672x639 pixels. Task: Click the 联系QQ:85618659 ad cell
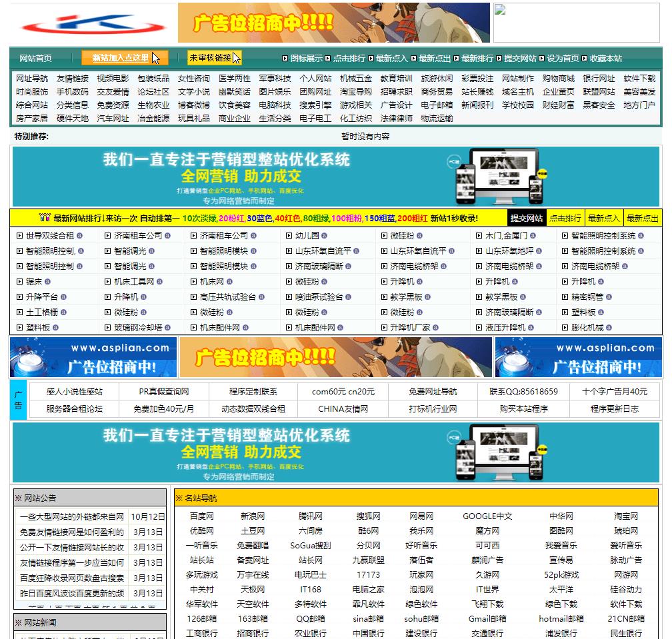pyautogui.click(x=524, y=391)
